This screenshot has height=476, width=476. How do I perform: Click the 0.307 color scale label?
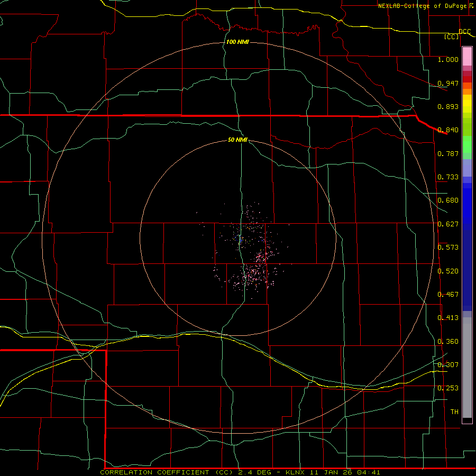pos(448,365)
